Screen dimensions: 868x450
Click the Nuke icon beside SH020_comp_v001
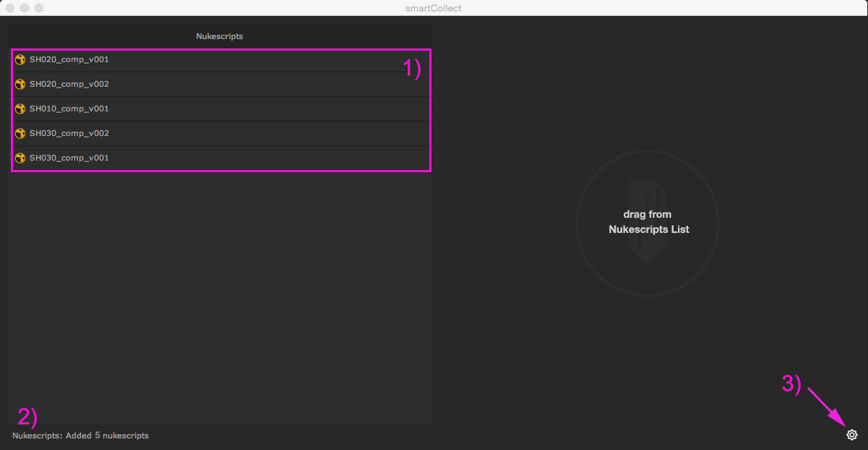point(20,59)
